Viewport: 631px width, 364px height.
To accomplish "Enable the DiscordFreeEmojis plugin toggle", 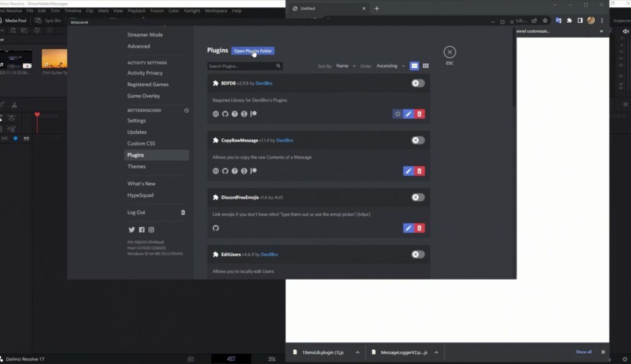I will point(418,198).
